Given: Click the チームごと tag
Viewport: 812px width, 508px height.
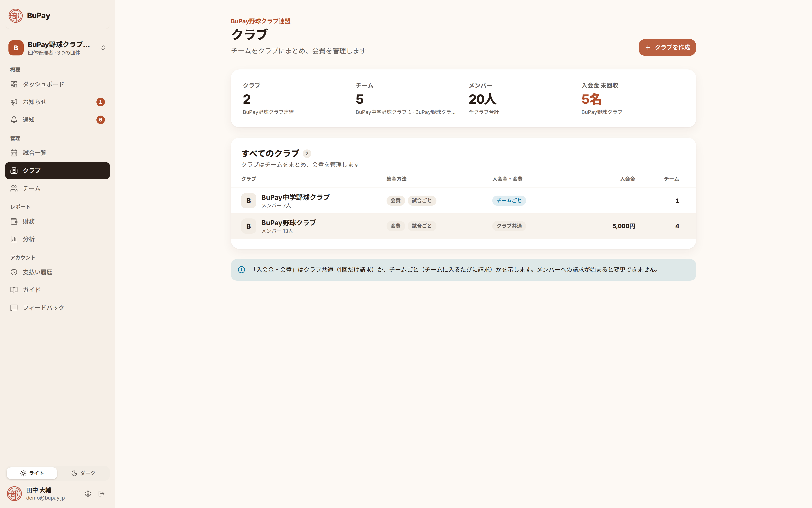Looking at the screenshot, I should [509, 201].
